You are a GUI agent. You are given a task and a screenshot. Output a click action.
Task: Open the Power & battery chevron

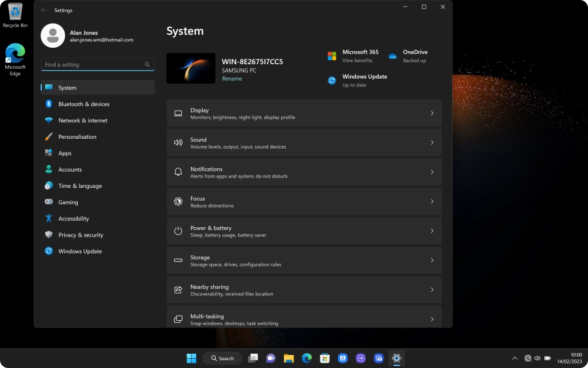coord(432,231)
